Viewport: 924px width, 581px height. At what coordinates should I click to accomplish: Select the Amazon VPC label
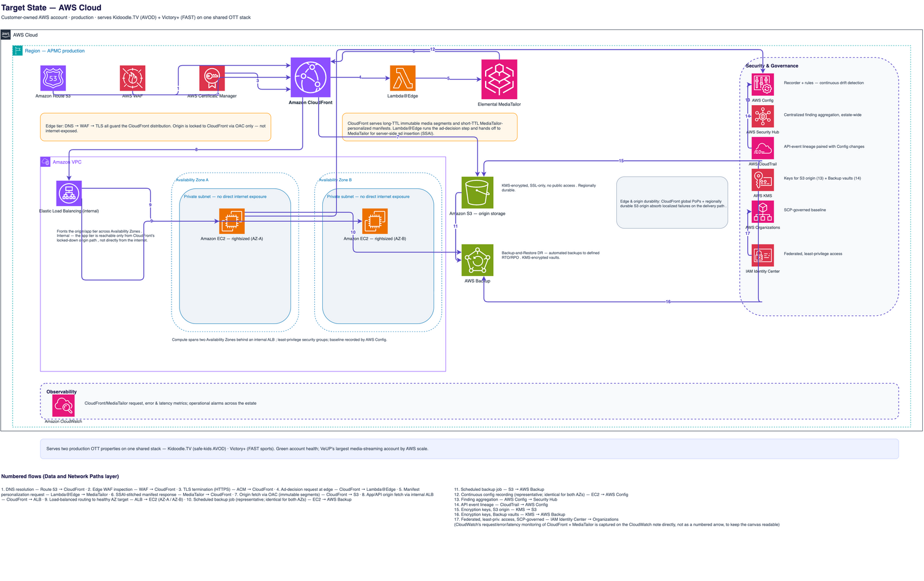pos(68,162)
